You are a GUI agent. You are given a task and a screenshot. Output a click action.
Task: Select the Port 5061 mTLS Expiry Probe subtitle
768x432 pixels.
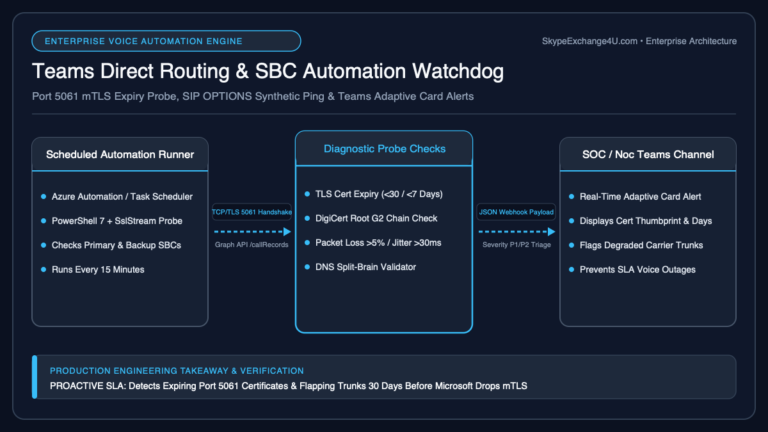[x=253, y=96]
